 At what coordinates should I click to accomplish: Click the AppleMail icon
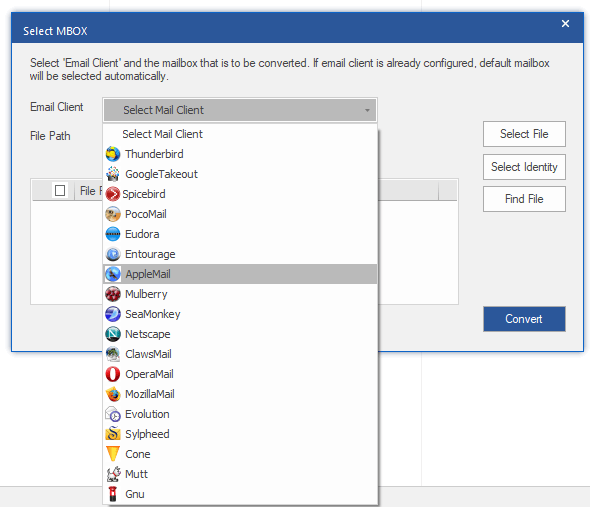pyautogui.click(x=113, y=274)
